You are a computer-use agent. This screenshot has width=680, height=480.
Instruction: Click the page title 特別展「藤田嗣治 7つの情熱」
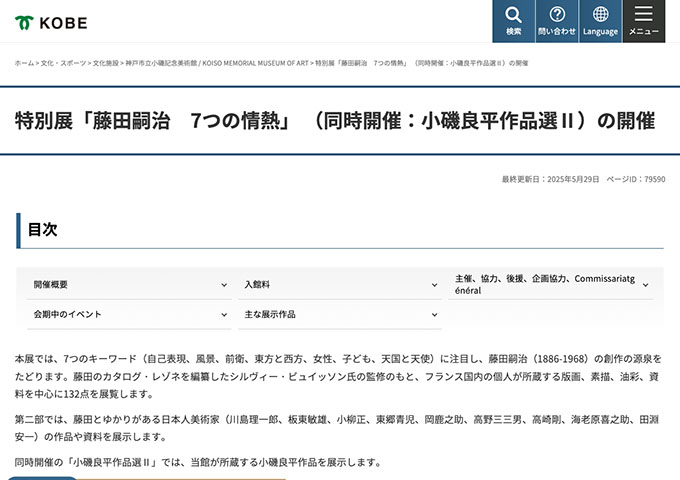click(335, 121)
